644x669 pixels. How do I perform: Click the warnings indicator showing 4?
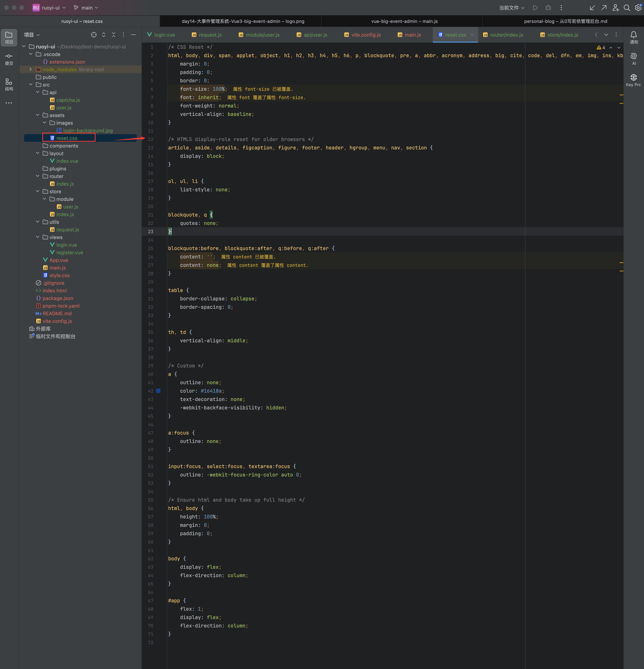(x=601, y=47)
